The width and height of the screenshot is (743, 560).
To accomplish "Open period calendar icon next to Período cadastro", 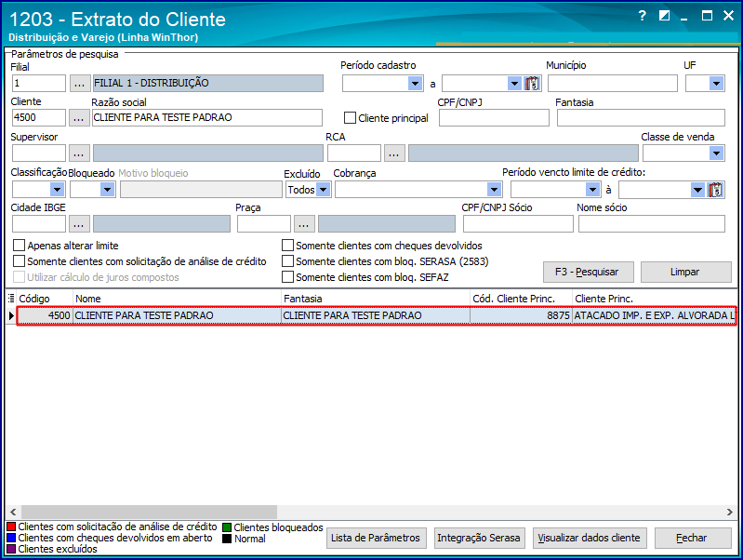I will coord(532,84).
